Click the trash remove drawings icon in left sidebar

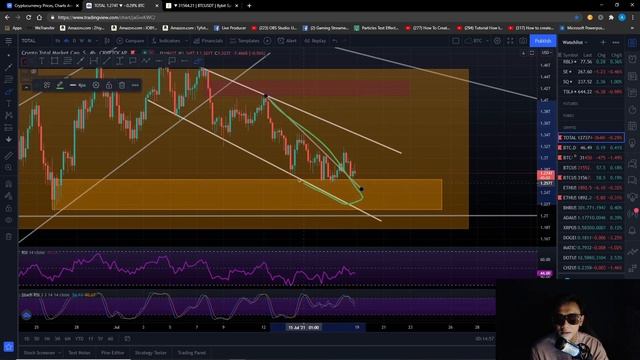tap(8, 237)
